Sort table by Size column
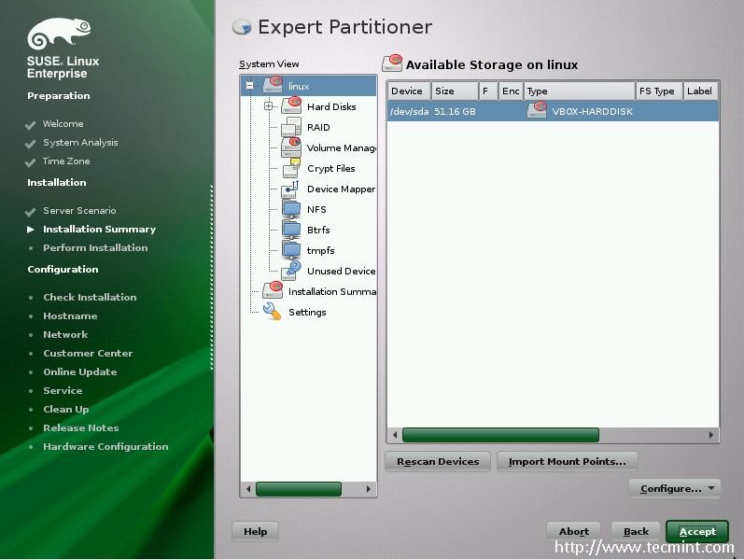The image size is (744, 560). coord(454,91)
